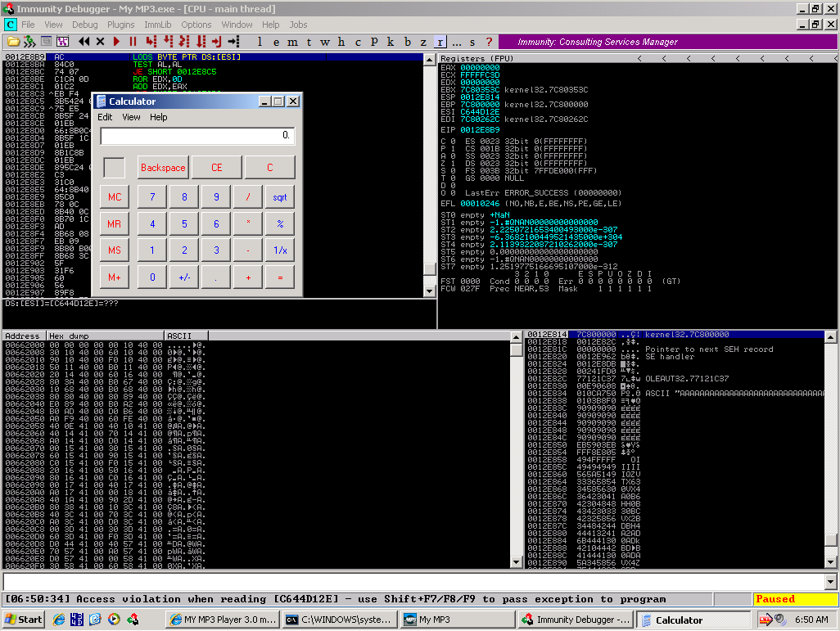The width and height of the screenshot is (840, 631).
Task: Click the number 7 calculator key
Action: tap(152, 197)
